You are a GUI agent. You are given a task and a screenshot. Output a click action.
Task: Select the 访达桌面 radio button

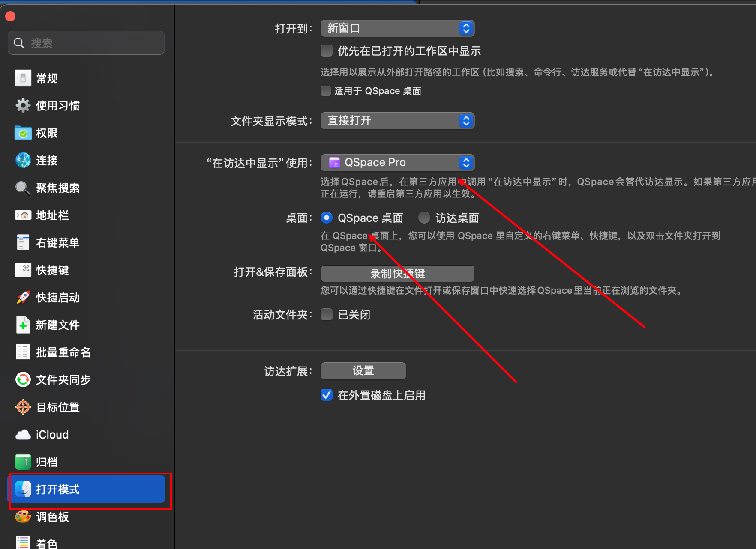click(424, 218)
